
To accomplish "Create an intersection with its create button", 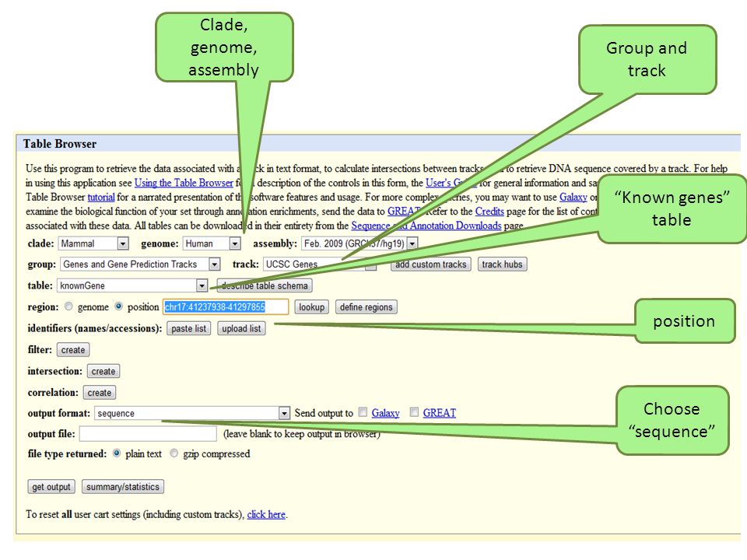I will pyautogui.click(x=103, y=372).
